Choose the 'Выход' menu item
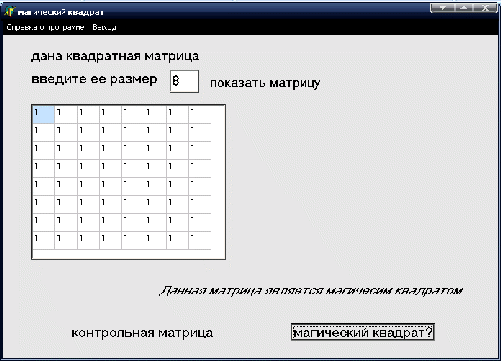The height and width of the screenshot is (362, 502). point(104,27)
